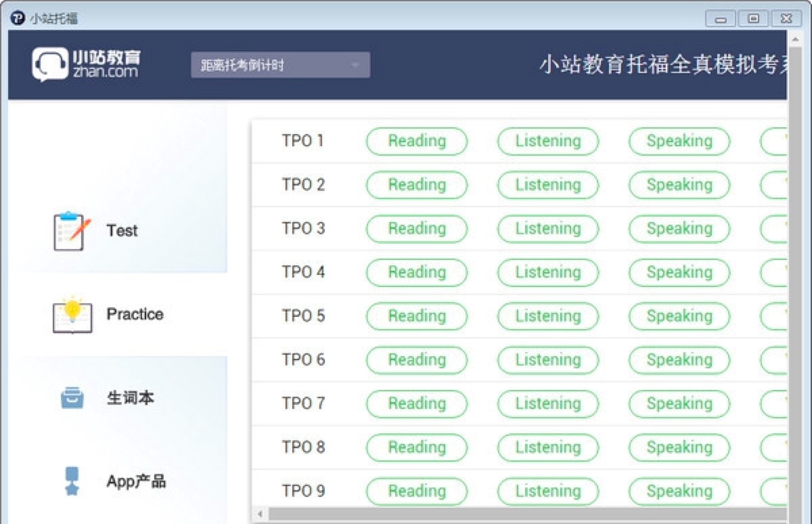Close the 小站托福 window
Viewport: 812px width, 524px height.
click(786, 18)
